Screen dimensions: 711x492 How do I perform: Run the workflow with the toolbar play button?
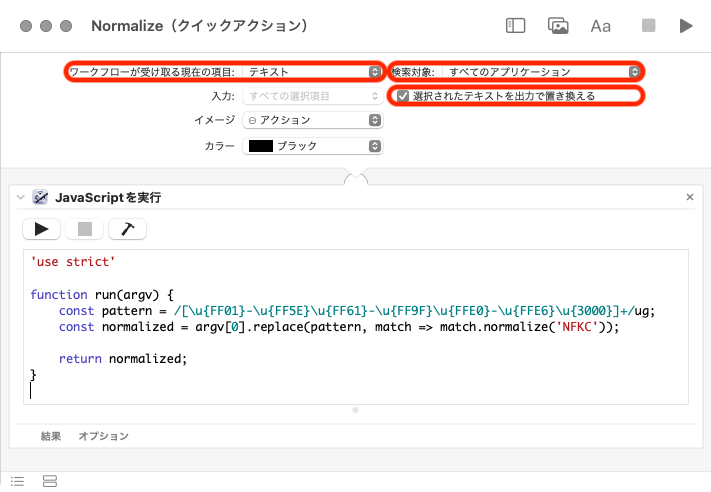click(x=686, y=26)
